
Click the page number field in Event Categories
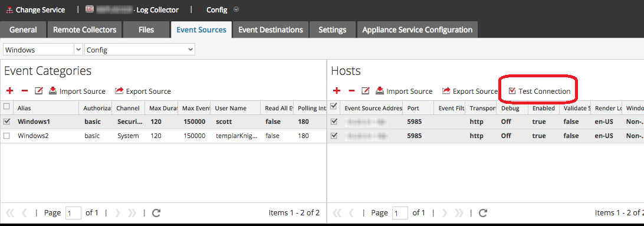pyautogui.click(x=73, y=213)
